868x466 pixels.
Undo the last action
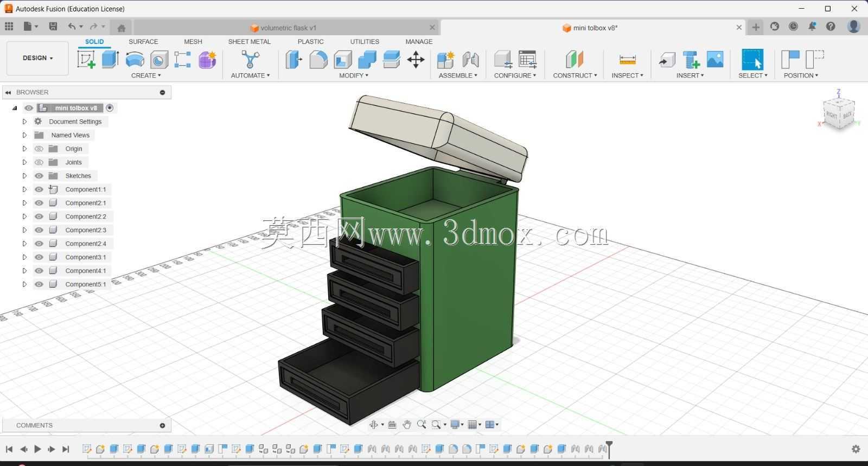pos(72,26)
